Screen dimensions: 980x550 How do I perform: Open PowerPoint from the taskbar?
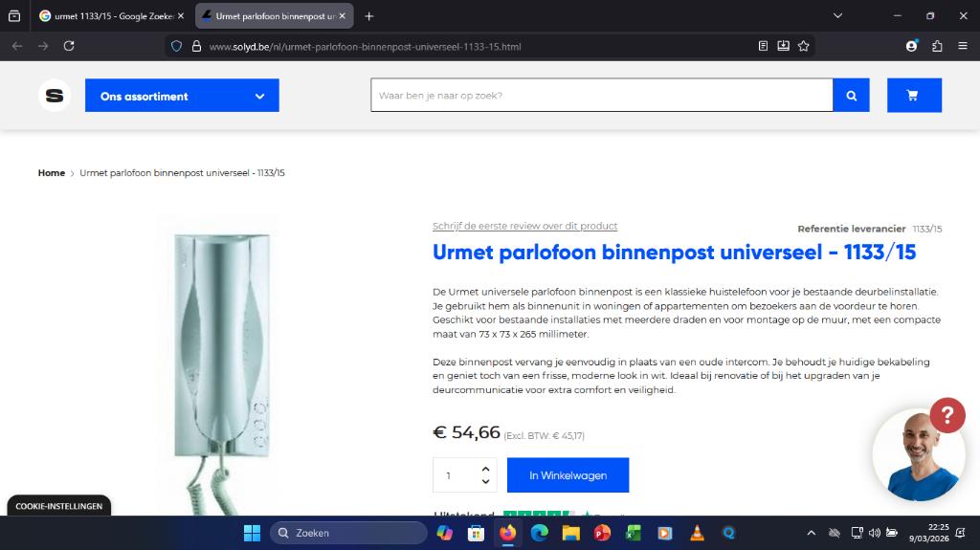click(x=602, y=533)
